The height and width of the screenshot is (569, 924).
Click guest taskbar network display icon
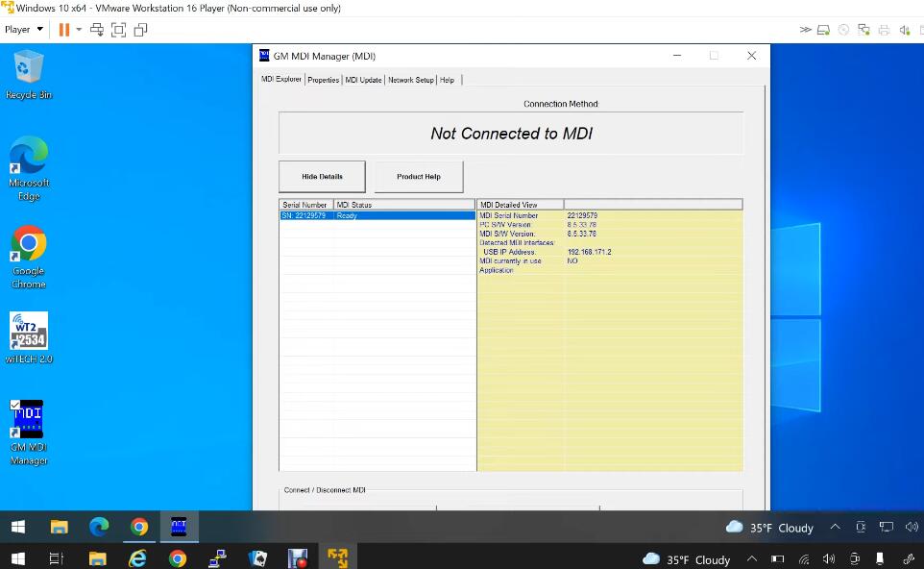click(x=886, y=527)
